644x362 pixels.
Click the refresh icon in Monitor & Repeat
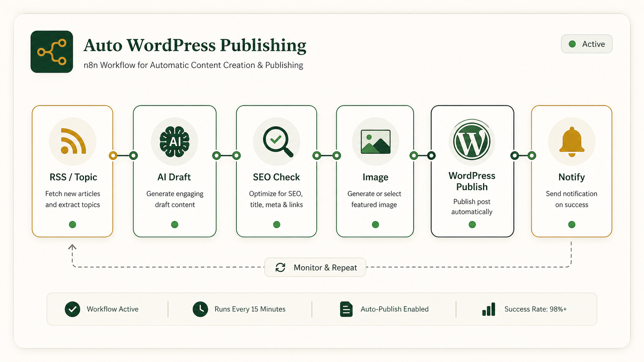point(280,267)
